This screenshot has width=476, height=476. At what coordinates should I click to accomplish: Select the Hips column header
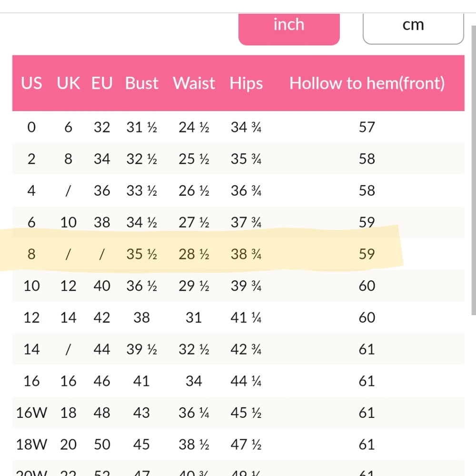pos(246,84)
